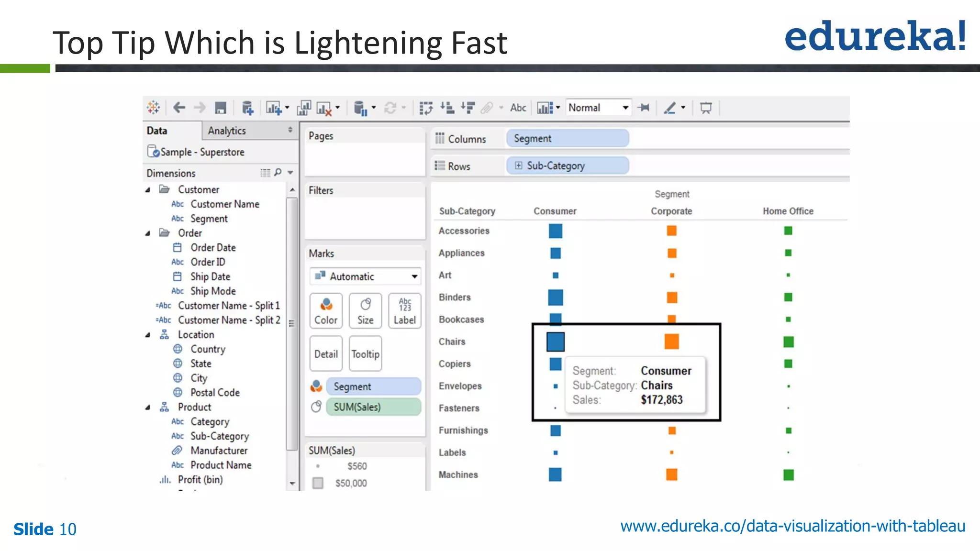The image size is (980, 551).
Task: Click the Duplicate Sheet icon
Action: (x=304, y=108)
